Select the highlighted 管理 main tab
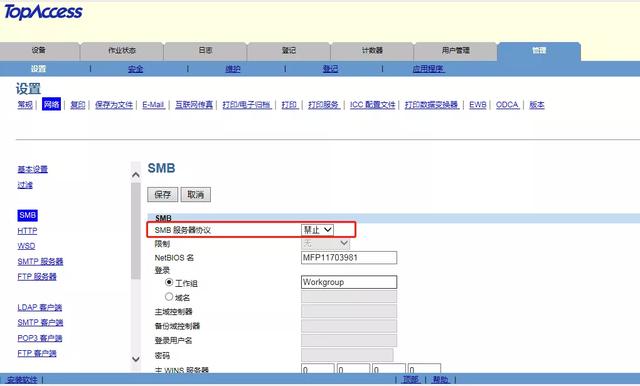 539,51
